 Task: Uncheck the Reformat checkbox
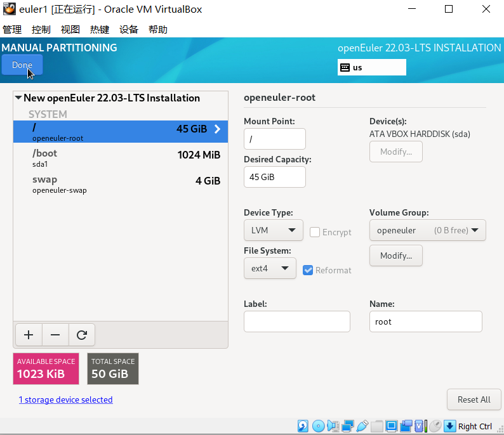pos(308,270)
